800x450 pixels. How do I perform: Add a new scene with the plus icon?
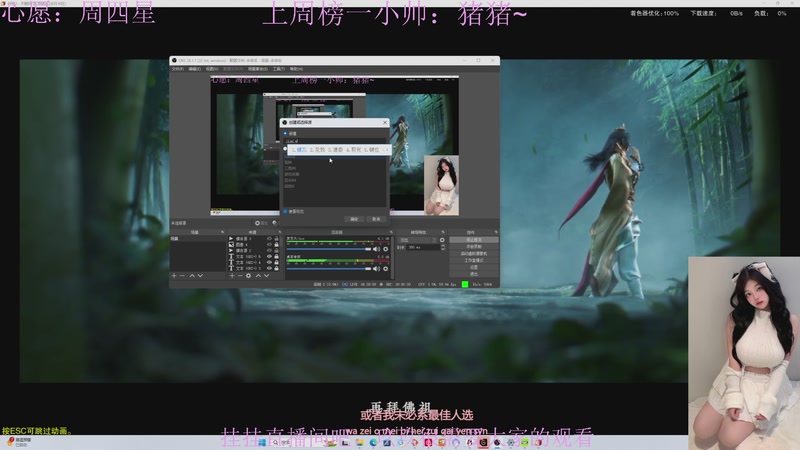[x=174, y=276]
